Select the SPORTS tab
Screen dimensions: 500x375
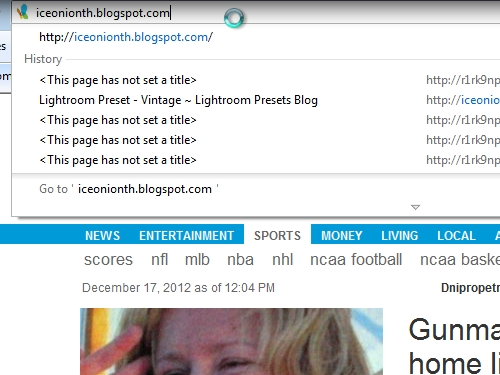pos(277,236)
